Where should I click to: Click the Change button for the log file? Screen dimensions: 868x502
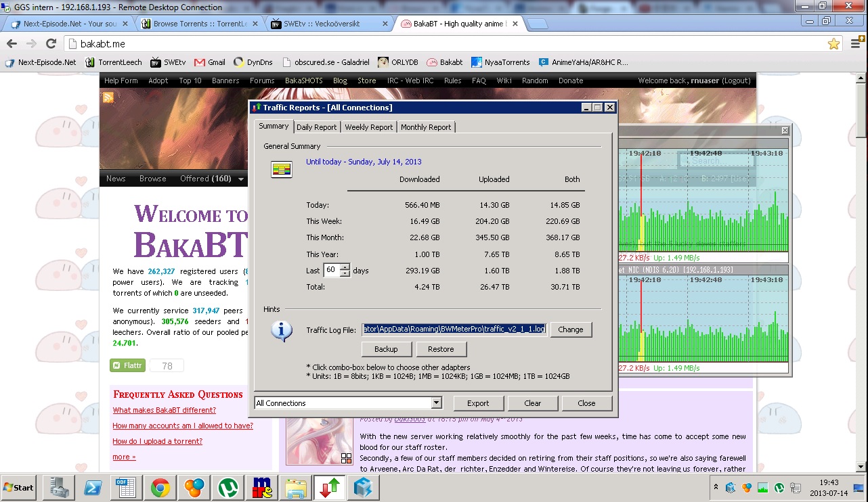(570, 329)
